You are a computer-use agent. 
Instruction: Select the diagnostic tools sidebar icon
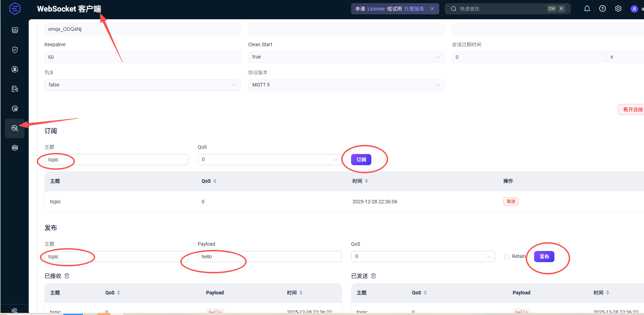[15, 128]
